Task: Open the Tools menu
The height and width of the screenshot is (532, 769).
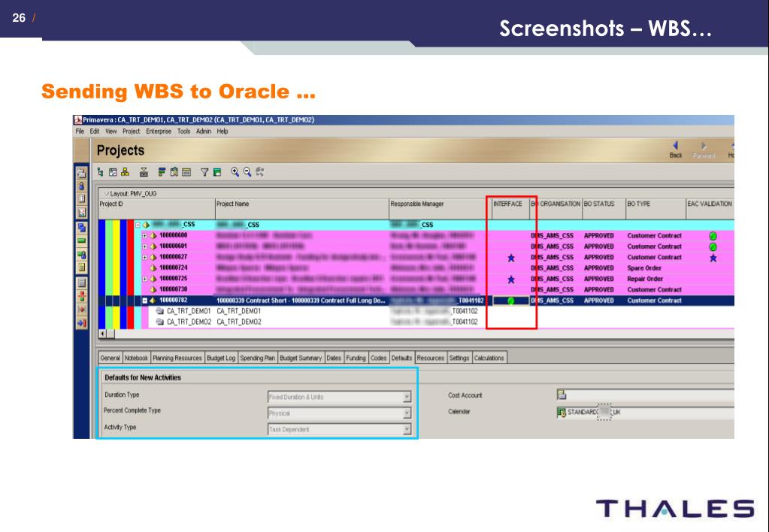Action: [x=184, y=131]
